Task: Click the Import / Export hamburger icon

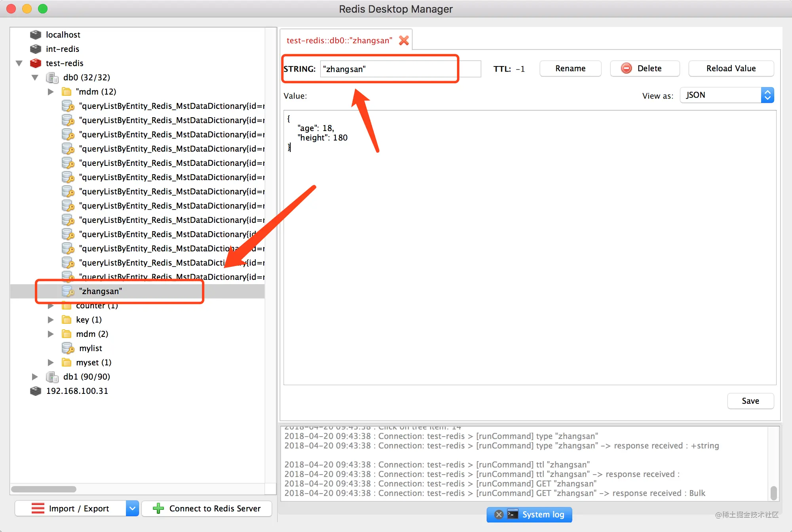Action: click(x=38, y=509)
